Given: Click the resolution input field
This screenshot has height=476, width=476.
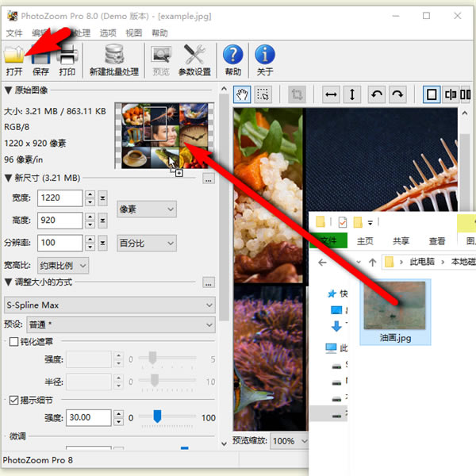Looking at the screenshot, I should click(x=59, y=243).
